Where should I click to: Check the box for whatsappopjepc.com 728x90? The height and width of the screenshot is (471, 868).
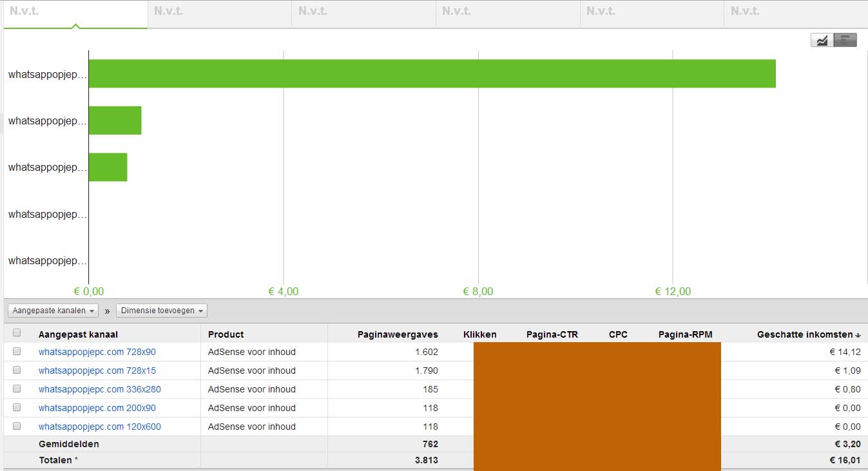(17, 352)
